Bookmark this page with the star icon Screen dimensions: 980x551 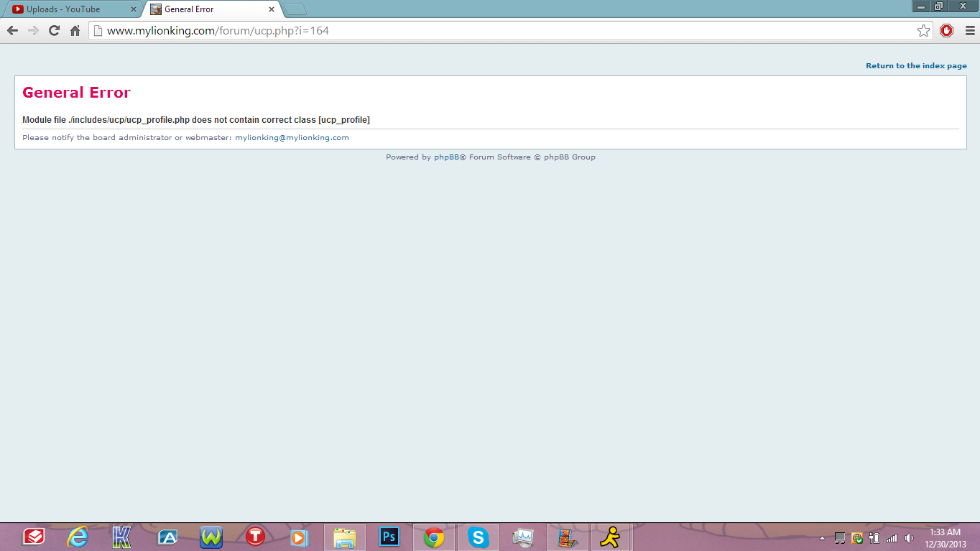[923, 31]
